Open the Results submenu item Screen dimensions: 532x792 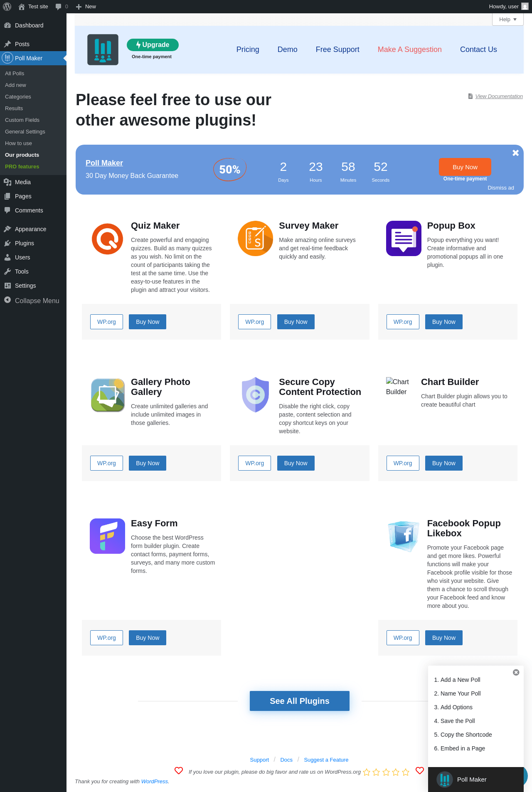pos(14,109)
